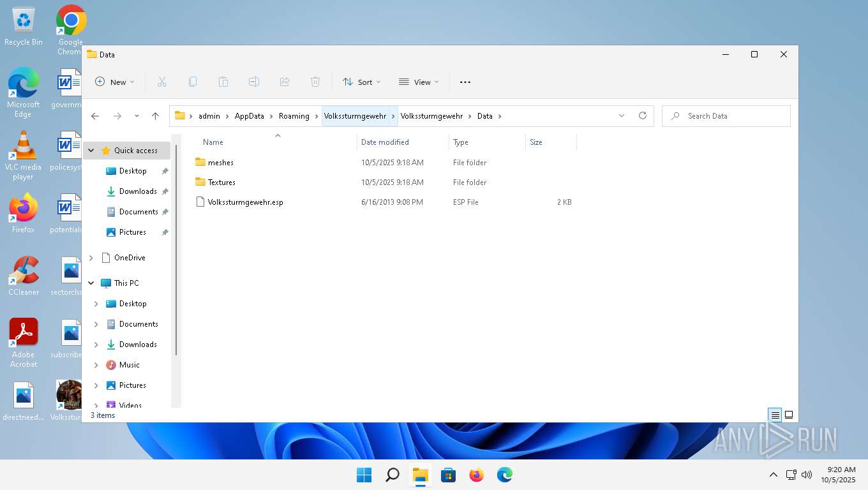Sort by the Name column header
This screenshot has height=490, width=868.
tap(213, 142)
